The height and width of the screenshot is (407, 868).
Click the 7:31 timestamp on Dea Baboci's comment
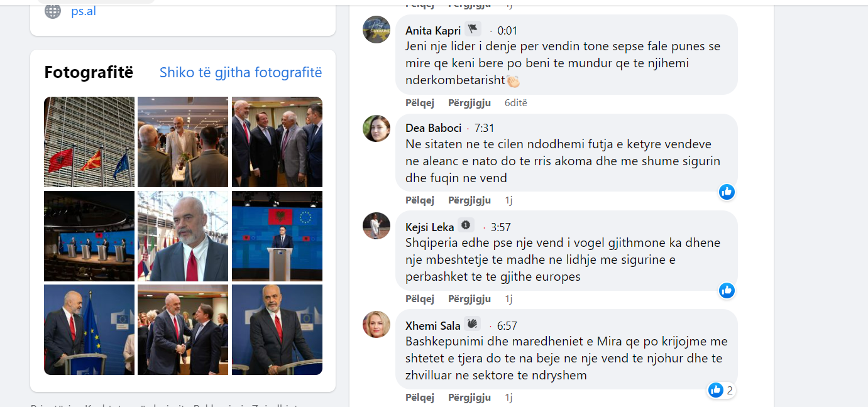485,128
